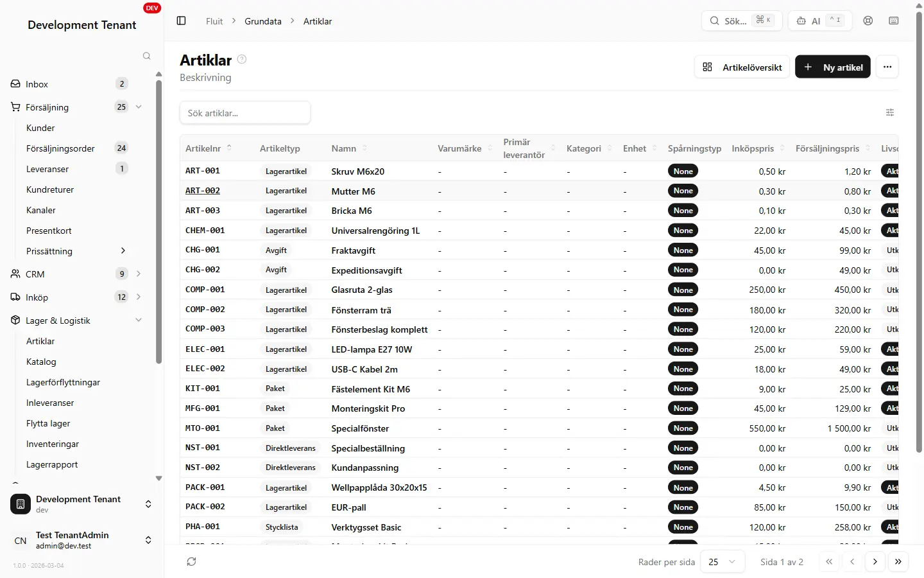
Task: Open Inventeringar in the sidebar
Action: click(53, 444)
